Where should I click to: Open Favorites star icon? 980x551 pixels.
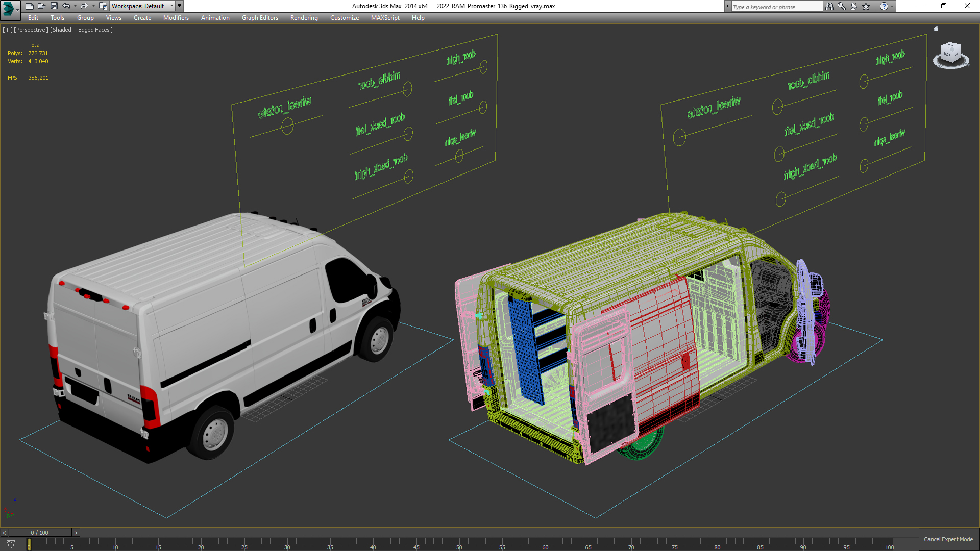coord(866,6)
